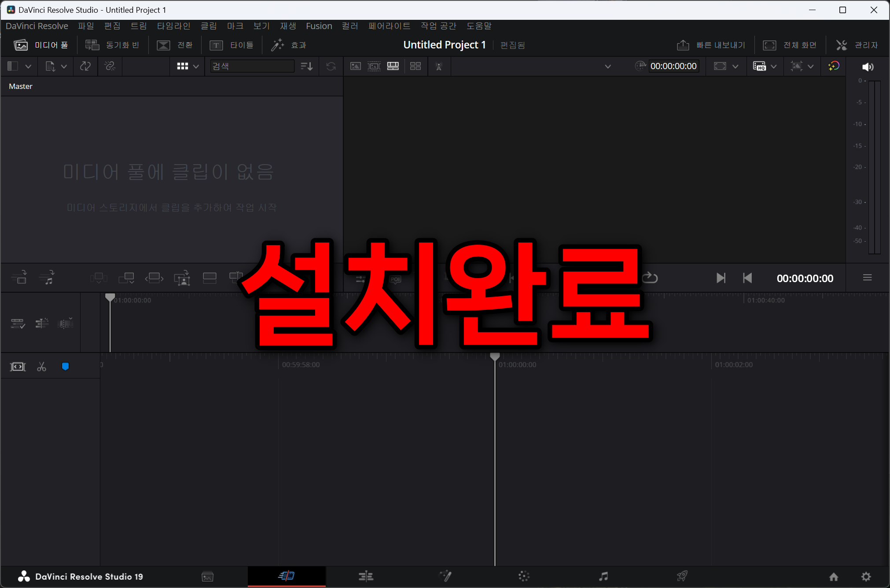The image size is (890, 588).
Task: Click the Home project manager icon
Action: point(834,577)
